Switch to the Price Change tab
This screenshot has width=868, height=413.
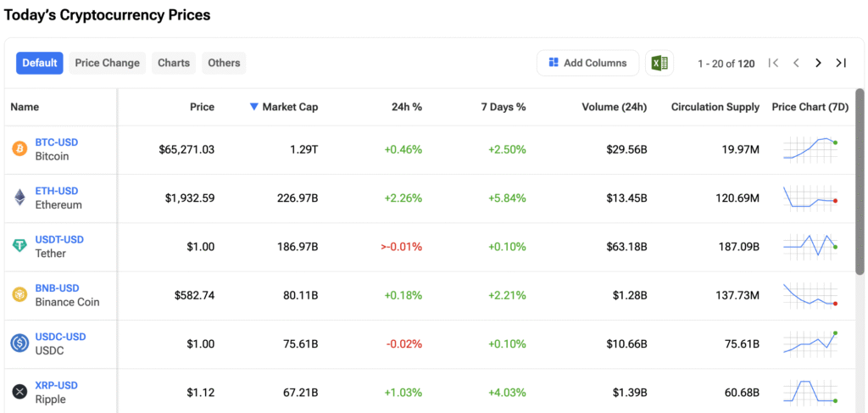(x=108, y=63)
